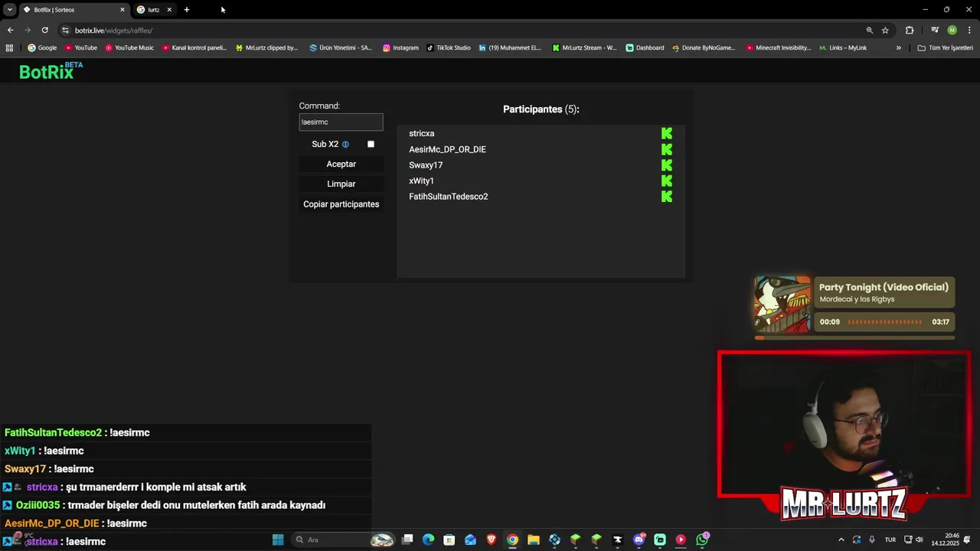Open the Donate ByNoGame bookmark
This screenshot has width=980, height=551.
(x=704, y=47)
